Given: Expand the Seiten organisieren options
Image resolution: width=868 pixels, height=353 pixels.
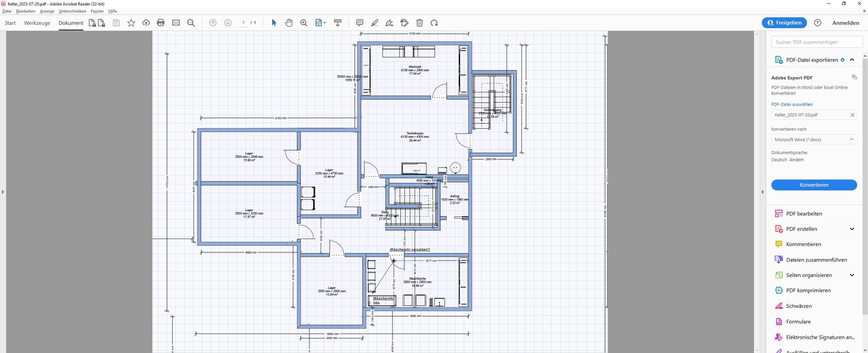Looking at the screenshot, I should (852, 275).
